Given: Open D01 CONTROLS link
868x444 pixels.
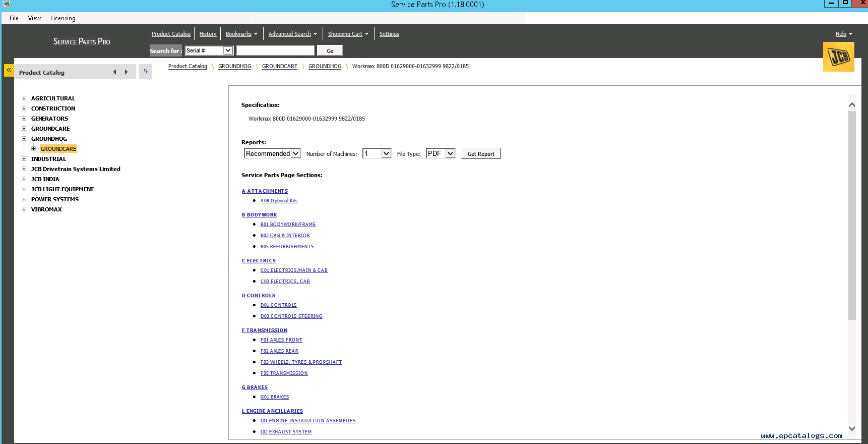Looking at the screenshot, I should coord(278,305).
